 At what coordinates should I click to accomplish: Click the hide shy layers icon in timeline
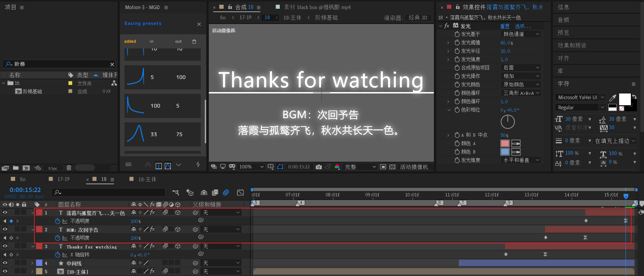coord(204,193)
